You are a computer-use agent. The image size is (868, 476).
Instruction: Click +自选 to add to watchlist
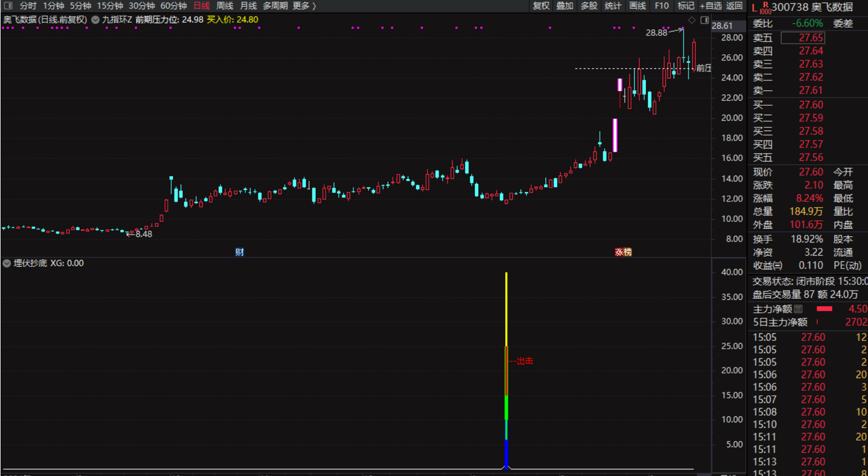(x=711, y=6)
